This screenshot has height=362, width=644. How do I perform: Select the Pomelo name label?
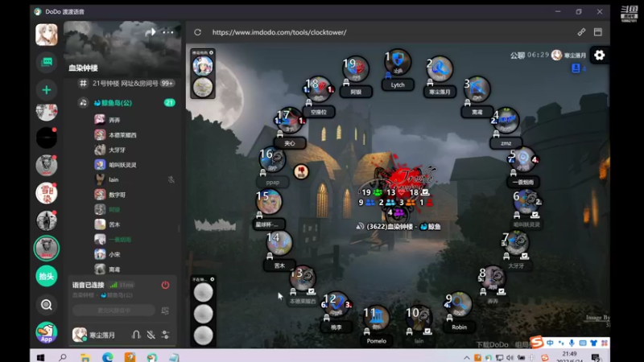pos(376,340)
